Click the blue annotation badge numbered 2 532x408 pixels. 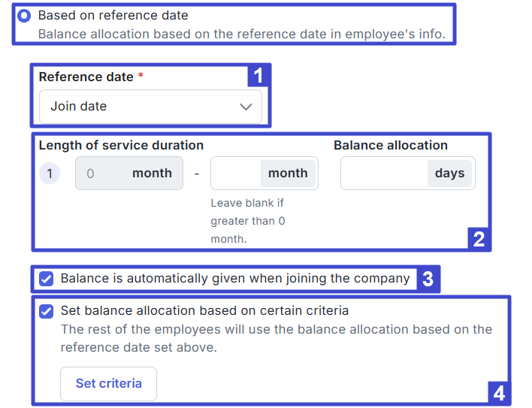(479, 240)
